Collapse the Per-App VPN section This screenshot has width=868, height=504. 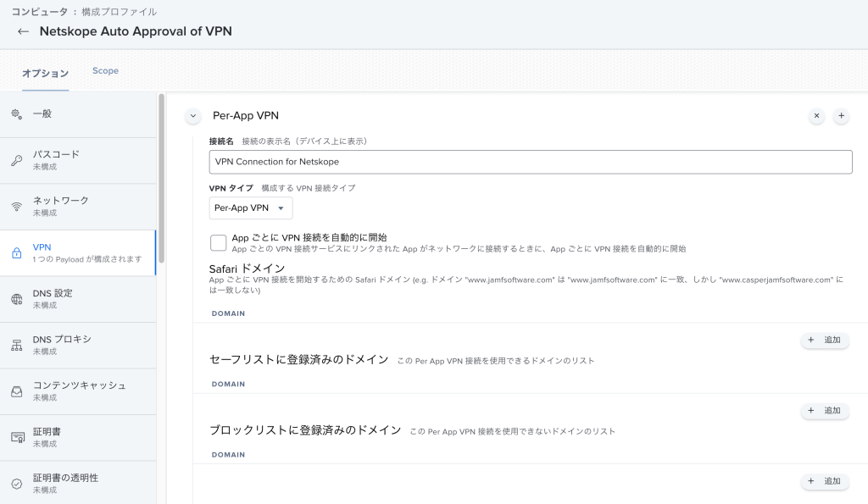tap(192, 116)
